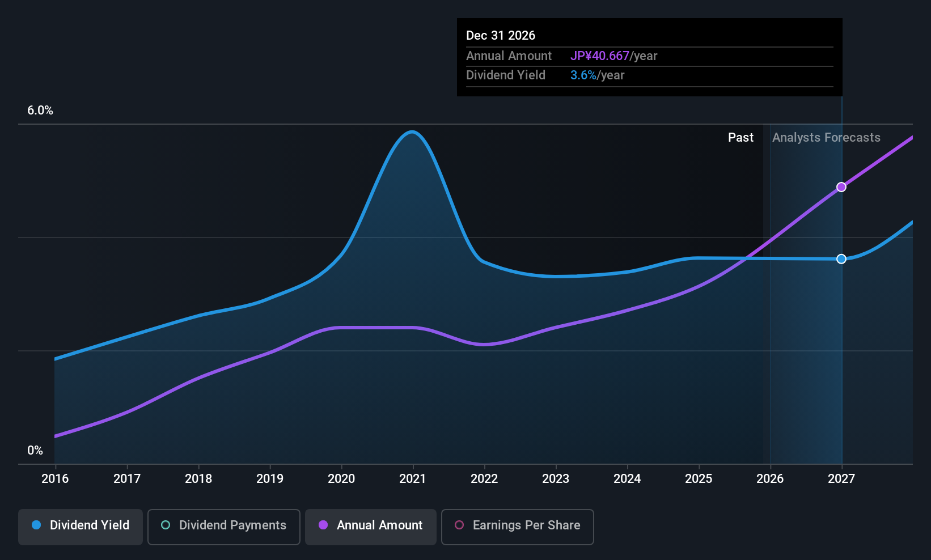Click the 2026 x-axis year label

770,479
